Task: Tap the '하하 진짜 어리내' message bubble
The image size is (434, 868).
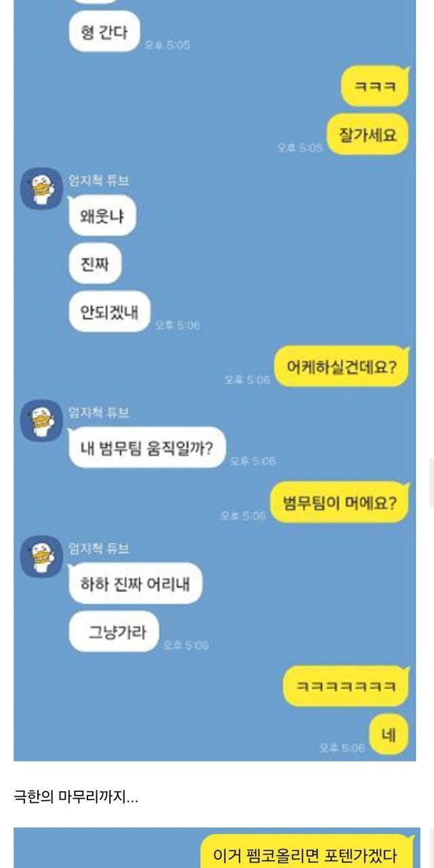Action: [x=136, y=583]
